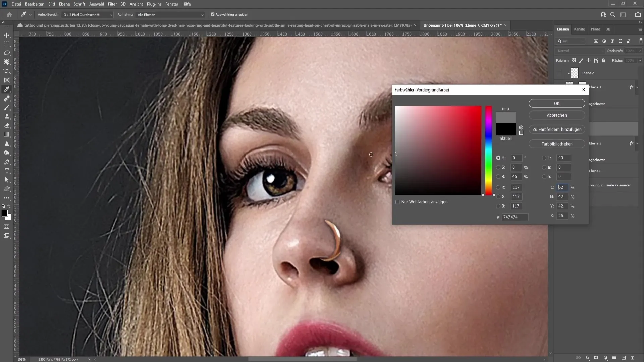This screenshot has height=362, width=644.
Task: Select the Brush tool
Action: click(x=7, y=107)
